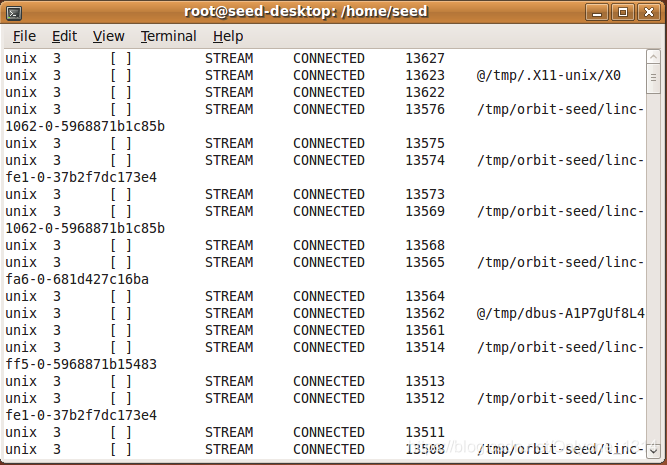Click the vertical scrollbar thumb

click(x=653, y=78)
